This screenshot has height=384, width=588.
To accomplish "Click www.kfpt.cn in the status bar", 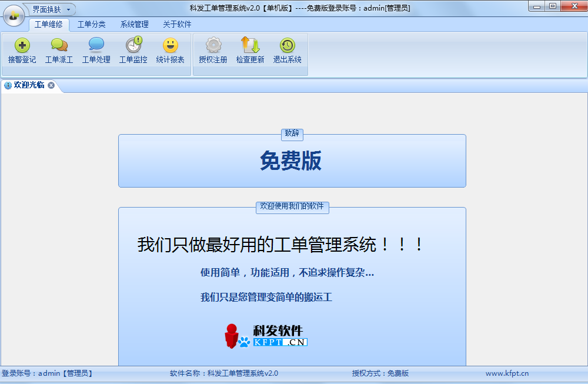I will [507, 373].
